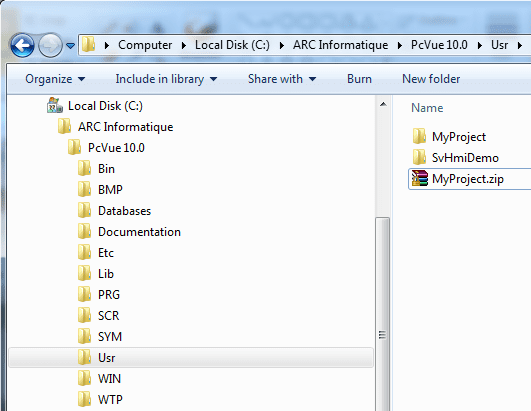Click the WIN folder icon
Screen dimensions: 531x411
[x=84, y=378]
